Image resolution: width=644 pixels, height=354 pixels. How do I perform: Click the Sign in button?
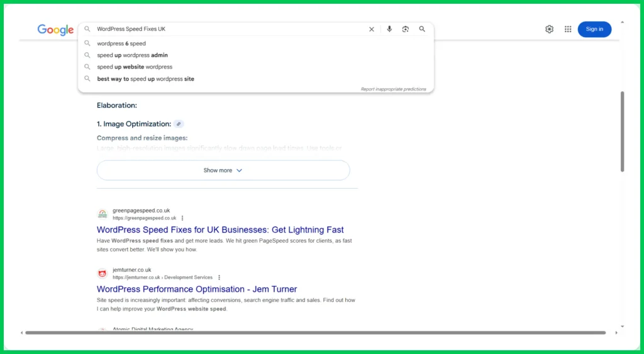click(594, 29)
